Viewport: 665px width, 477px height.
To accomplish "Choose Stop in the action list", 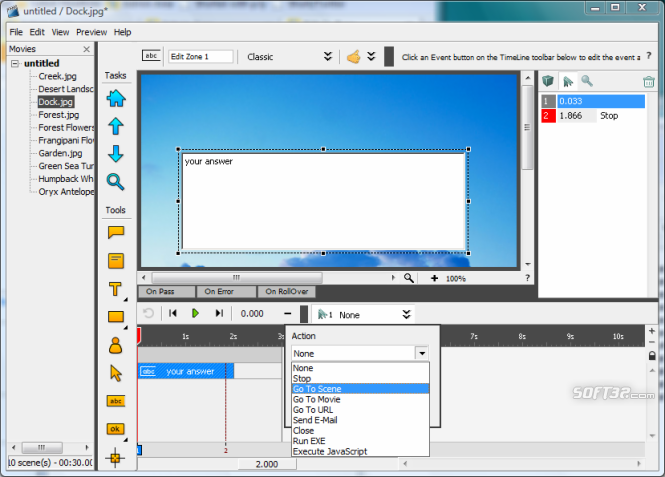I will coord(360,379).
